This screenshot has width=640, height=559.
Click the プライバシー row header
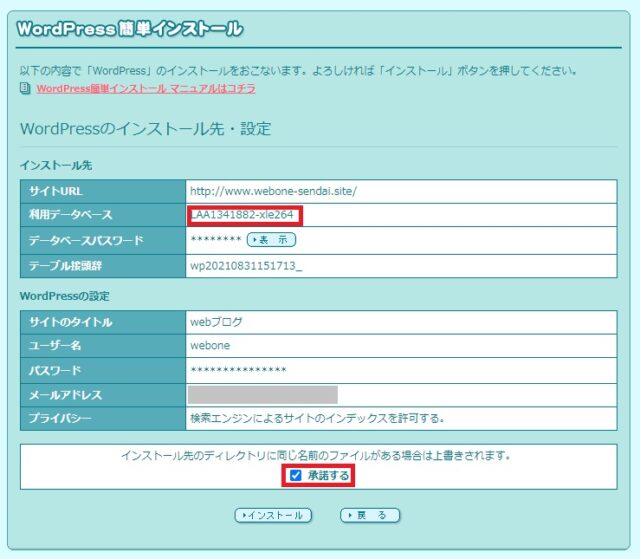[103, 418]
